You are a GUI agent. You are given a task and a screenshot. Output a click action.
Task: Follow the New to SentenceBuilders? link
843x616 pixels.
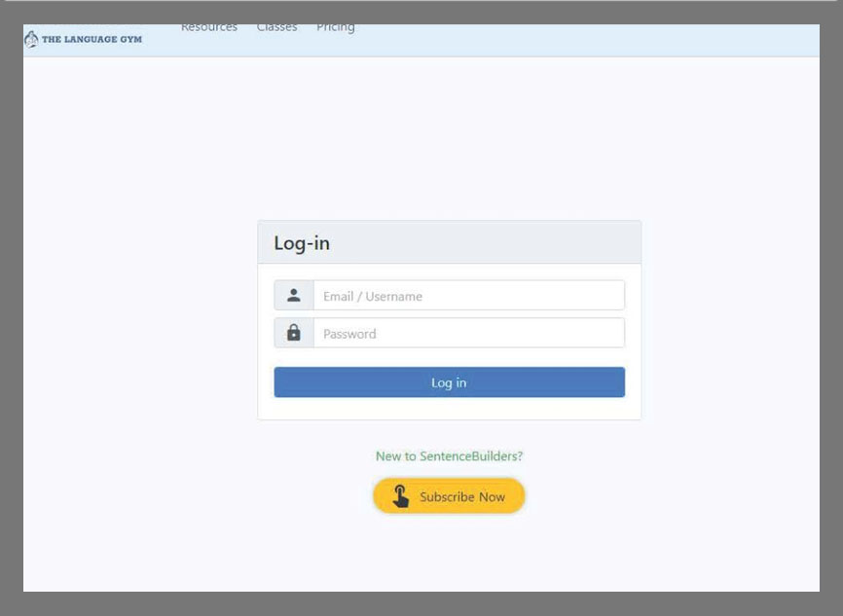[449, 456]
